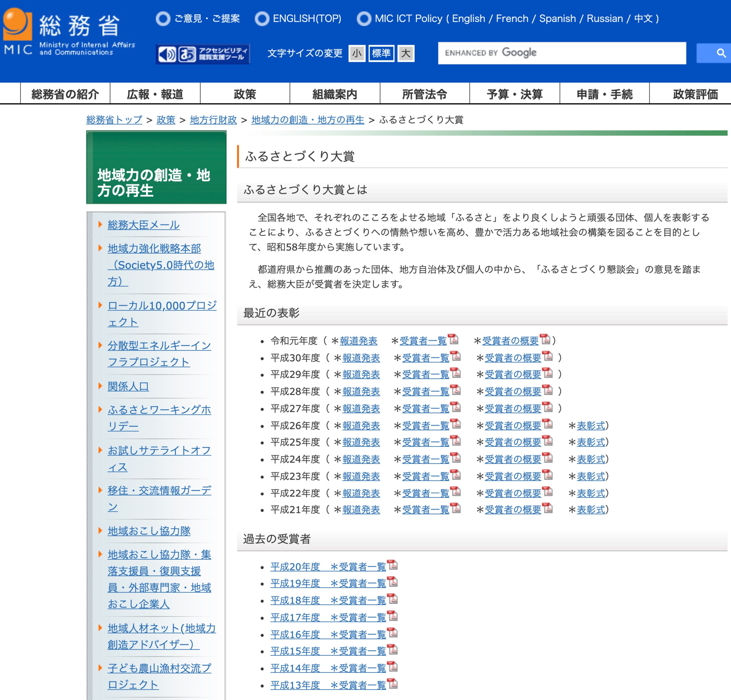731x700 pixels.
Task: Click the Google search magnifier button
Action: pos(720,53)
